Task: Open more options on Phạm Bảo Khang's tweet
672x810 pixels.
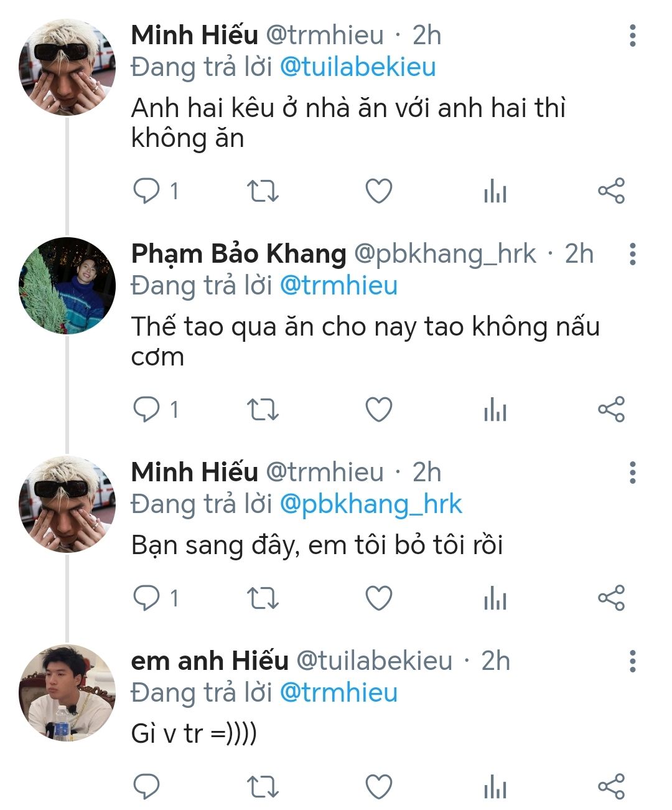Action: (x=632, y=255)
